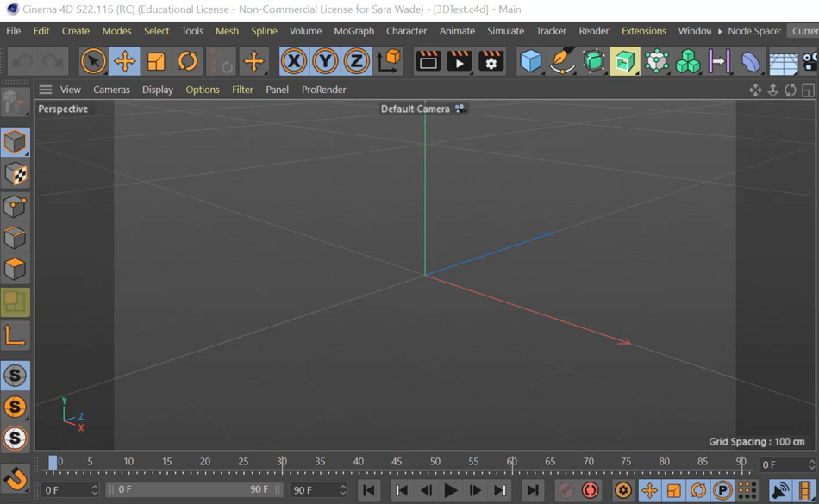Image resolution: width=819 pixels, height=504 pixels.
Task: Select the Spline Pen tool
Action: (562, 61)
